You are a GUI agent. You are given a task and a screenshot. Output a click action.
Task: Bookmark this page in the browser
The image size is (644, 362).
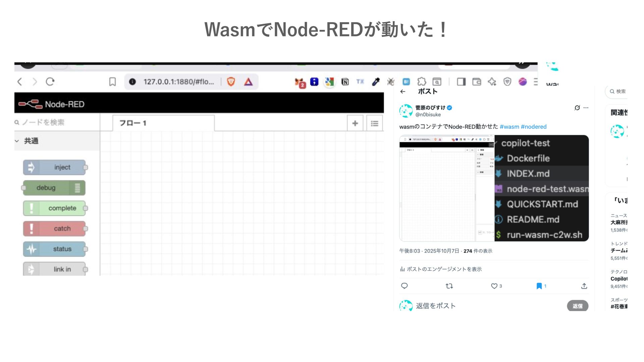coord(112,82)
